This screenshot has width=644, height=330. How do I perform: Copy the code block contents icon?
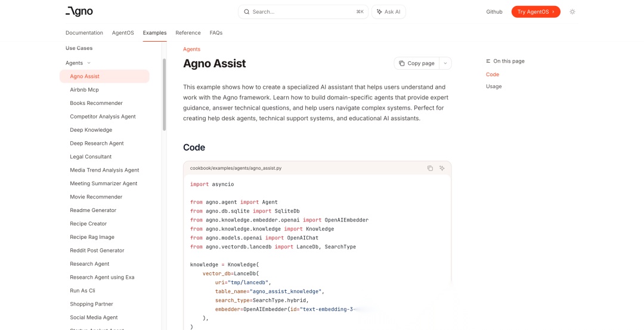pyautogui.click(x=430, y=169)
